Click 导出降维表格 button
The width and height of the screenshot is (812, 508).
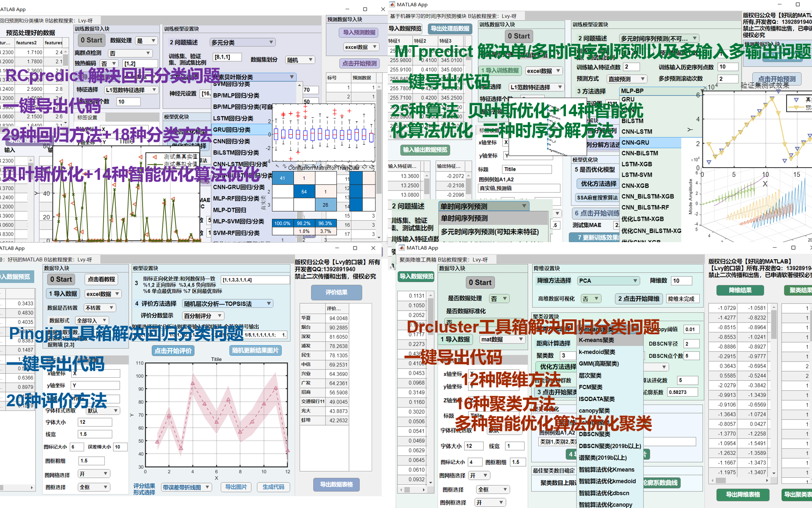743,495
